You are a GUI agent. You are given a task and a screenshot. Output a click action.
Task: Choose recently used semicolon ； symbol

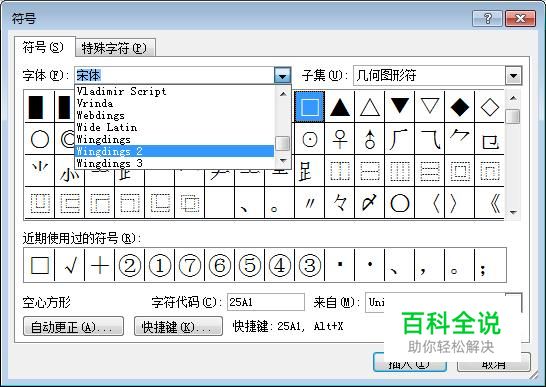[489, 265]
